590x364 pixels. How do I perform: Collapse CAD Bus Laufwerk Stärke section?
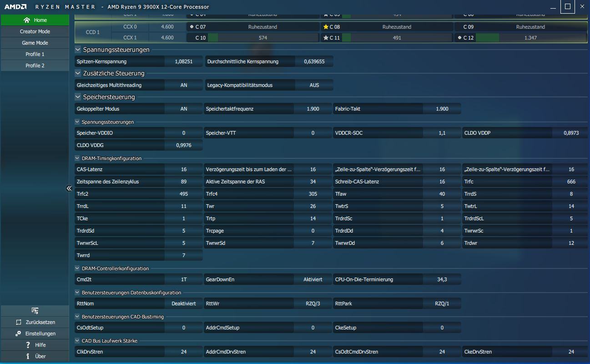pyautogui.click(x=77, y=341)
